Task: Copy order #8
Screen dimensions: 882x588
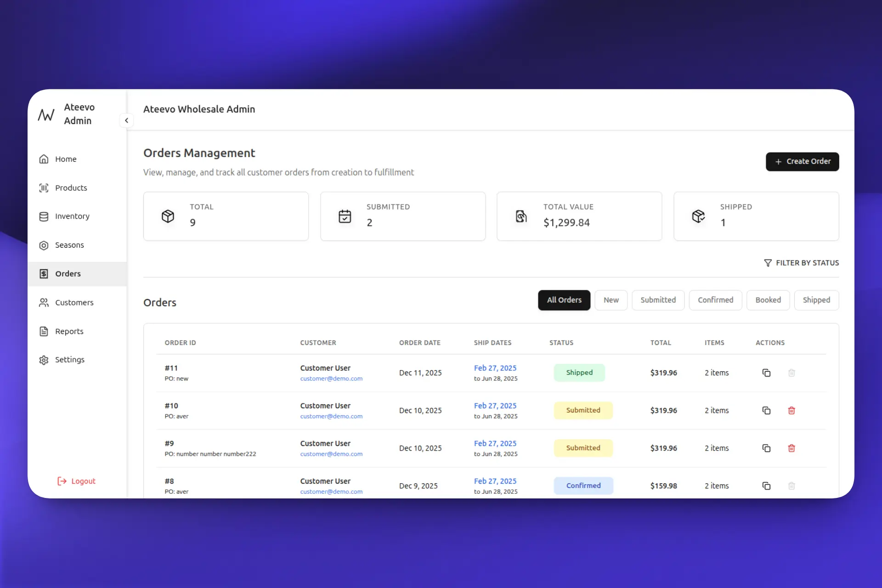Action: tap(766, 486)
